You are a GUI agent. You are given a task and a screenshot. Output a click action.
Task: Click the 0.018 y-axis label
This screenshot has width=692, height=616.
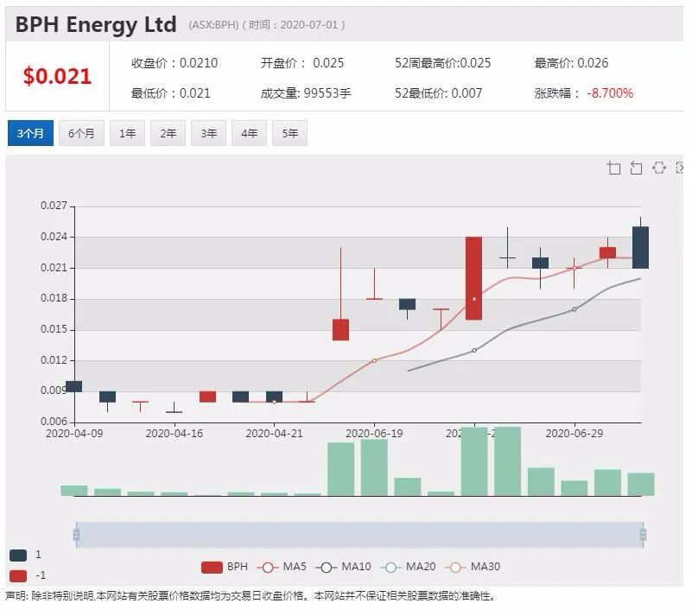click(x=54, y=298)
